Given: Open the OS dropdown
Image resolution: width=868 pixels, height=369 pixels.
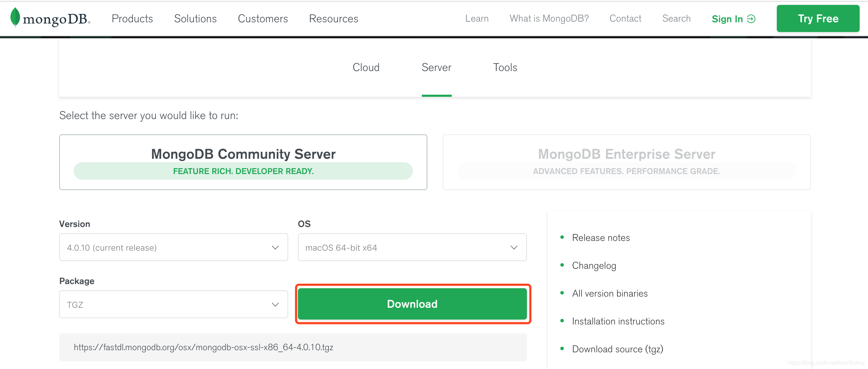Looking at the screenshot, I should pos(412,247).
